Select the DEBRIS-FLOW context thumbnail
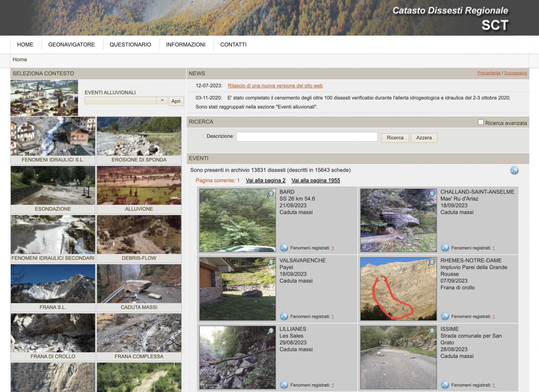This screenshot has height=392, width=539. [139, 238]
